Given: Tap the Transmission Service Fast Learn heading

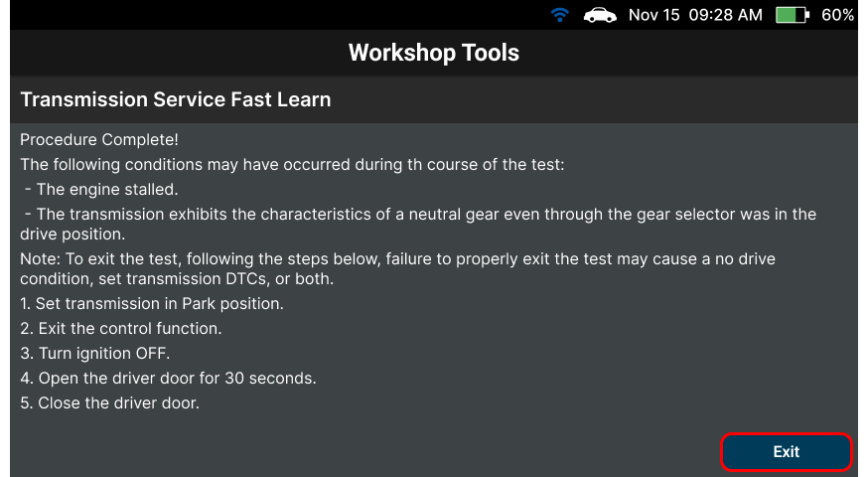Looking at the screenshot, I should [x=176, y=99].
